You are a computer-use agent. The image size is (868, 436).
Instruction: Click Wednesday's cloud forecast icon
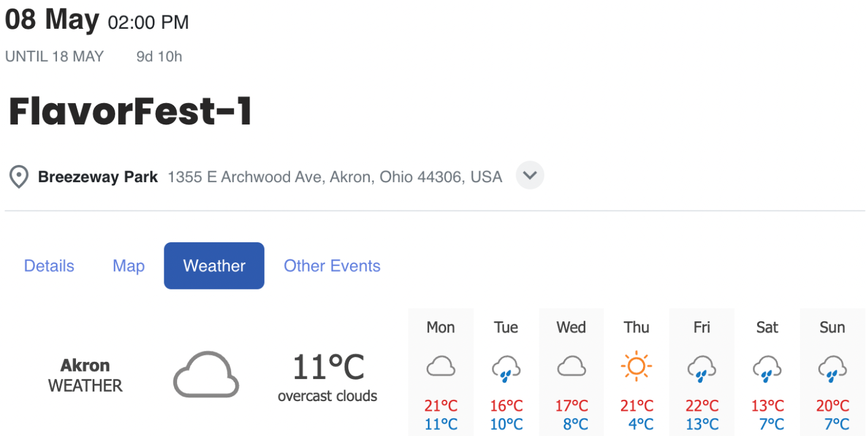[571, 368]
